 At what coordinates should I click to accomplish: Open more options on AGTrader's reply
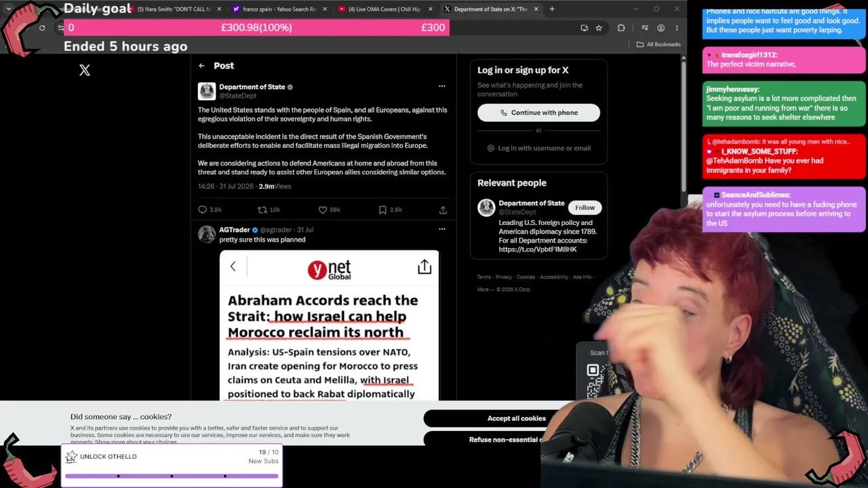point(442,229)
